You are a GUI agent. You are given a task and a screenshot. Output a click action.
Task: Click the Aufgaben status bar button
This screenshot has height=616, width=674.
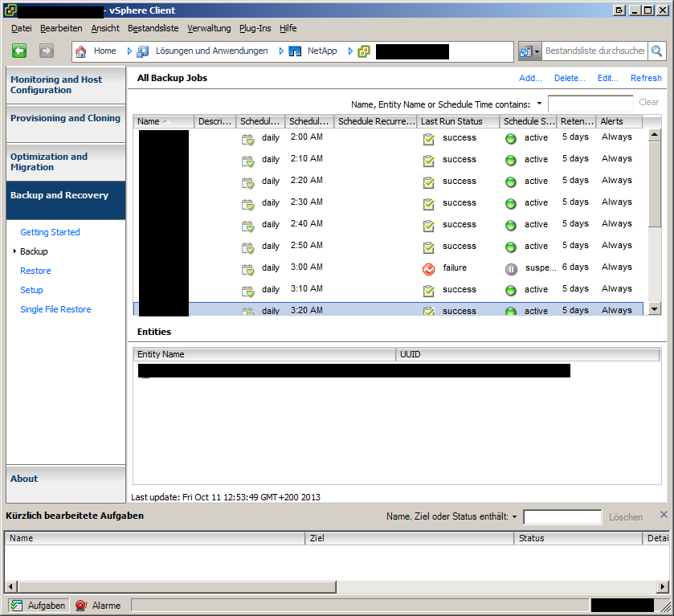(x=39, y=606)
